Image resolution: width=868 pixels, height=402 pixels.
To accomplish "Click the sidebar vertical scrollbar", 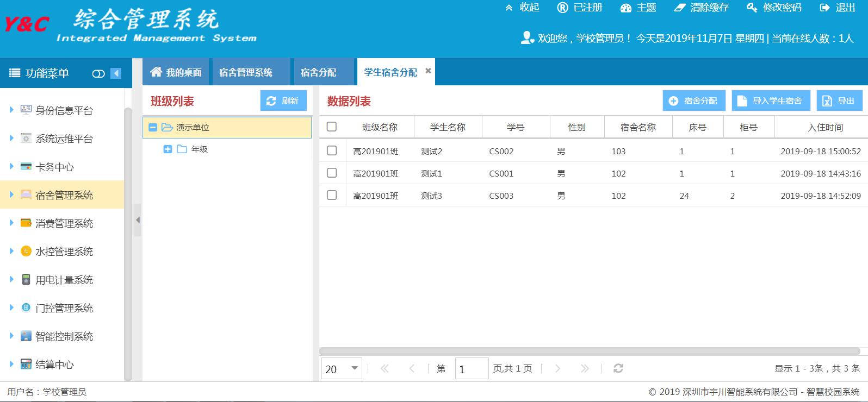I will 128,244.
